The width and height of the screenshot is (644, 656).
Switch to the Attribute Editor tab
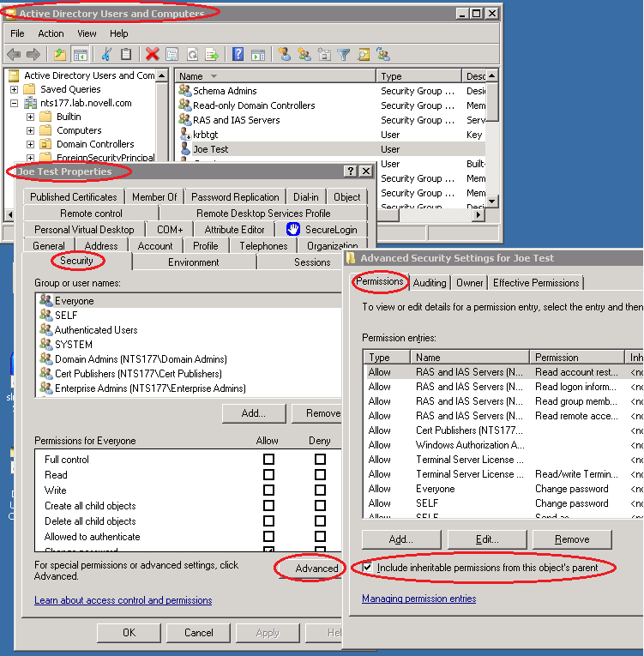[x=234, y=229]
